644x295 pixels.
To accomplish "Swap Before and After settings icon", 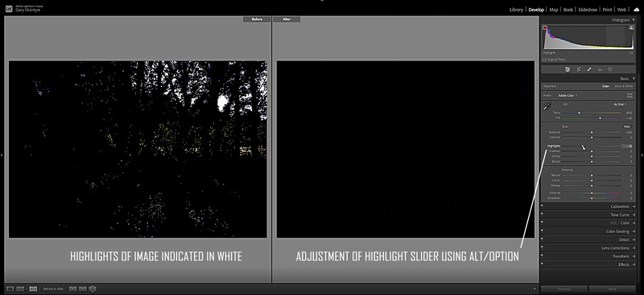I will pos(93,289).
